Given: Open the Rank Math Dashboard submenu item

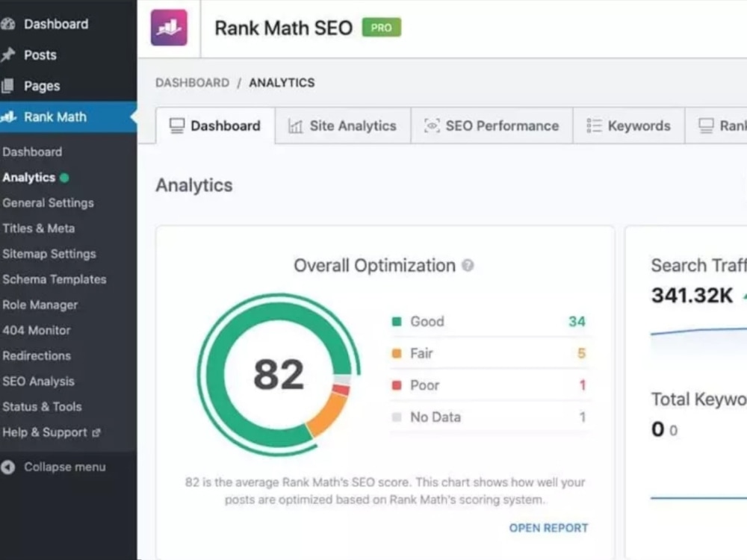Looking at the screenshot, I should click(32, 152).
